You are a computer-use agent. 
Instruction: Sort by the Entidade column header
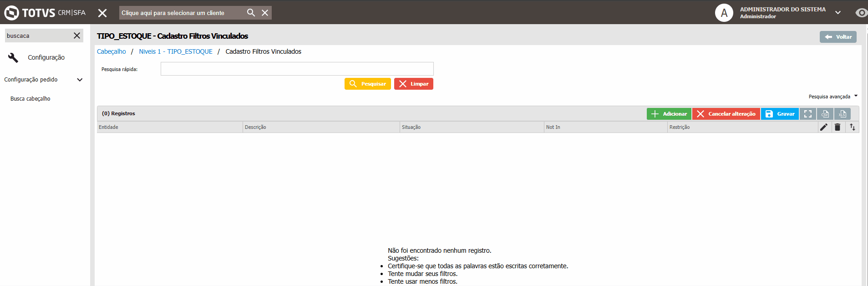point(170,127)
